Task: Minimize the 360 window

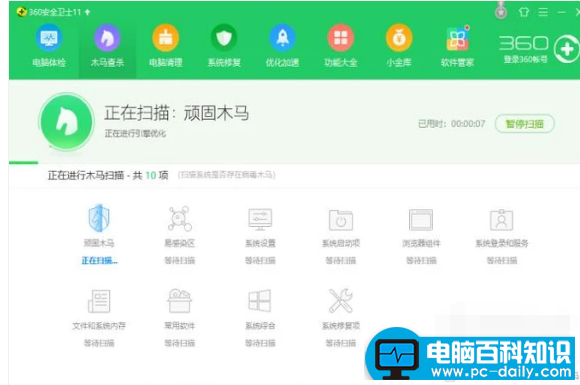Action: (562, 12)
